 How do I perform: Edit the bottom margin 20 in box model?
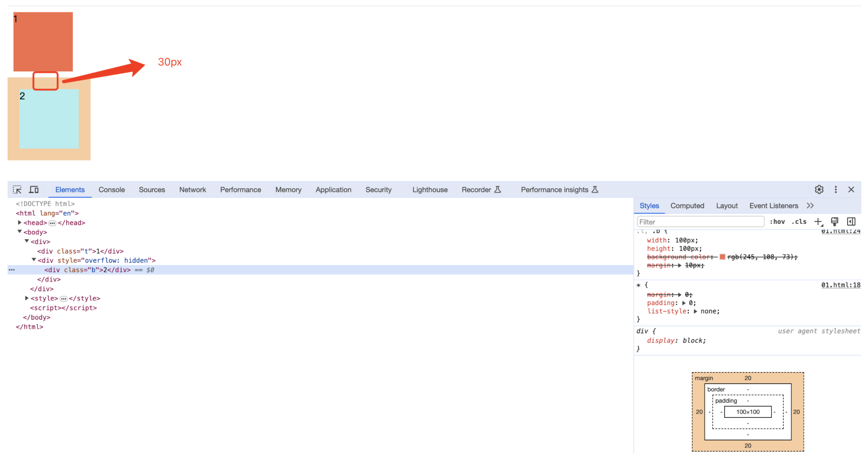(x=748, y=445)
